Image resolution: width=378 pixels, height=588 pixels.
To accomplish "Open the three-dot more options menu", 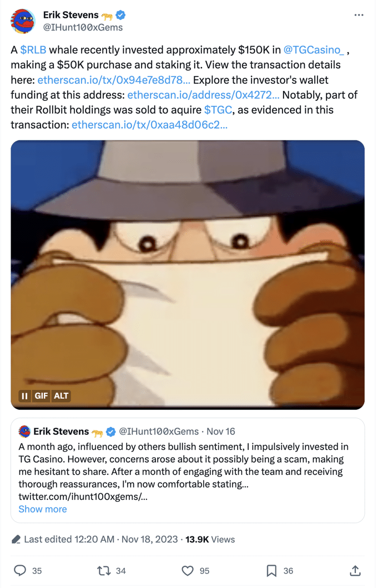I will point(359,15).
